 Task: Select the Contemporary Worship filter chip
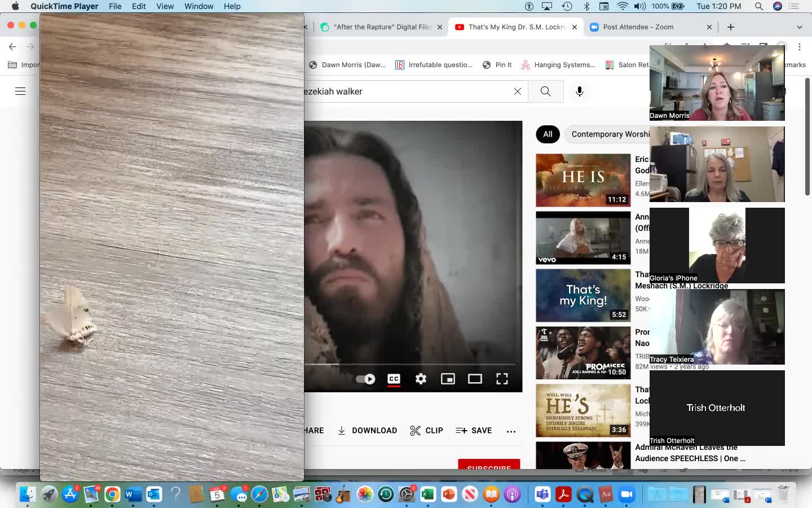[x=610, y=134]
